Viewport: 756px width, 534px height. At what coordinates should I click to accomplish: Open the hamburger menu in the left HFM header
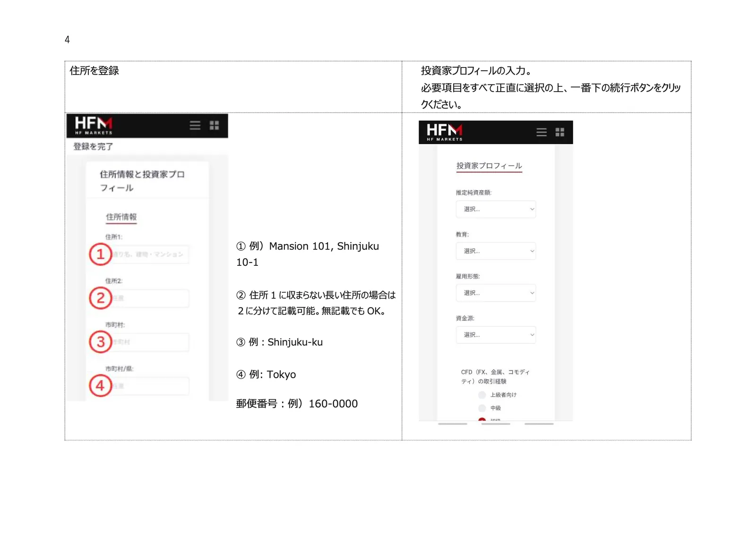195,125
